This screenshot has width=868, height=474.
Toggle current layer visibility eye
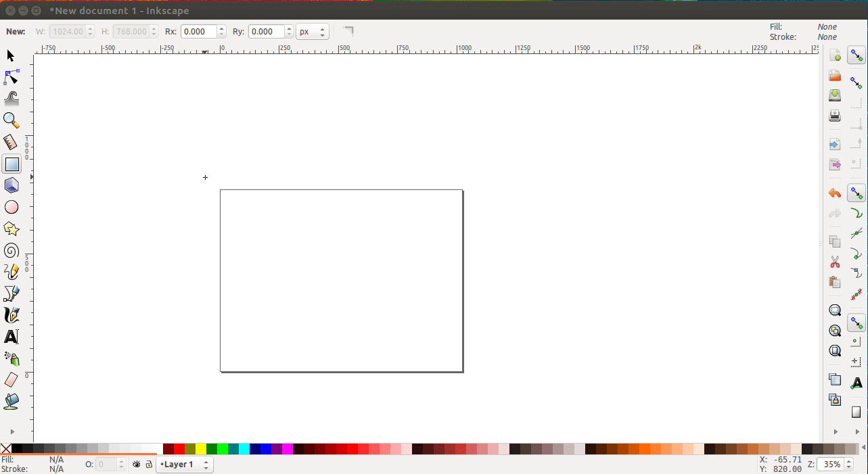(136, 465)
